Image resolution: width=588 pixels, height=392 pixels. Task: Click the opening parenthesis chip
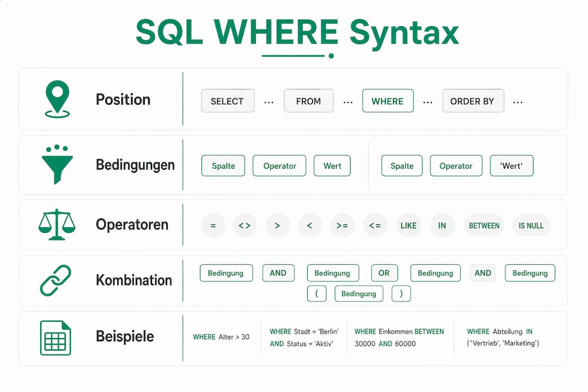[x=316, y=293]
